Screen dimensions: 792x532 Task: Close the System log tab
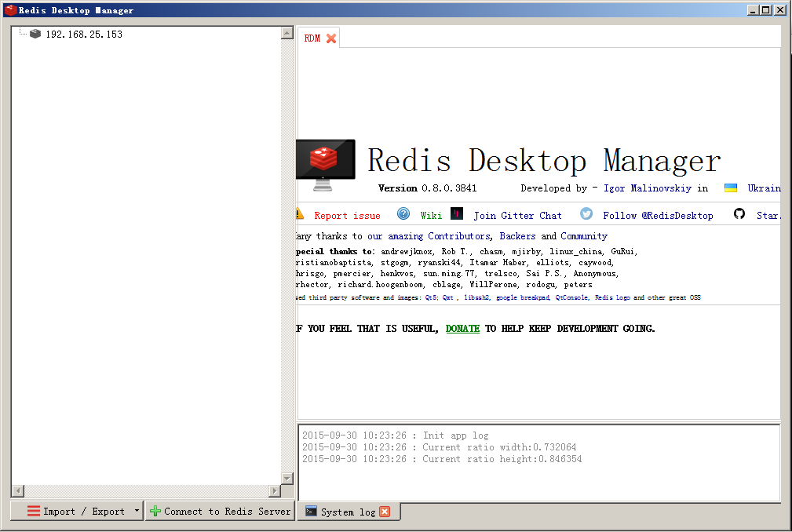(385, 512)
